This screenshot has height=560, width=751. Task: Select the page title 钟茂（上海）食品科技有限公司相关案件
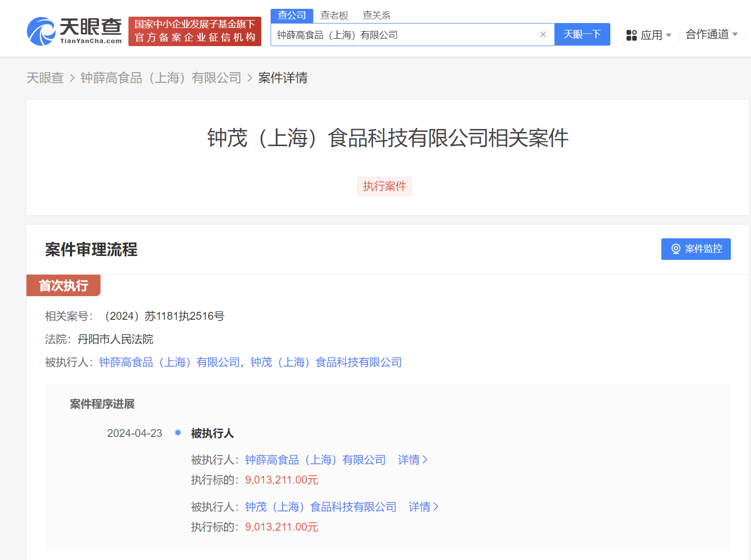coord(388,138)
